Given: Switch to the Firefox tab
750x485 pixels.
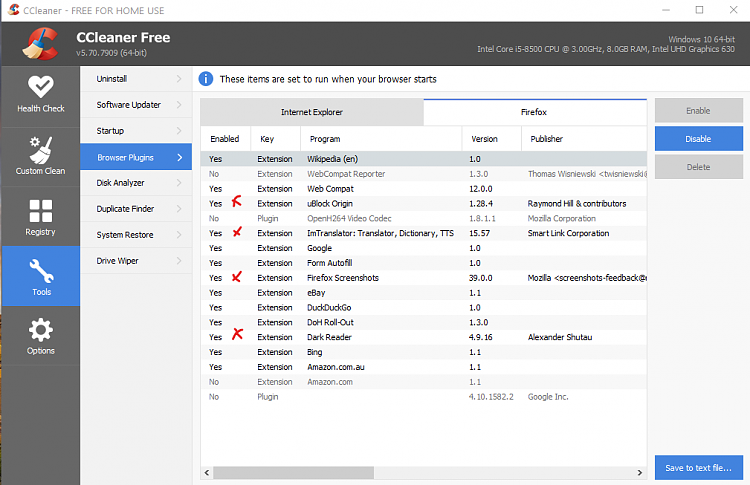Looking at the screenshot, I should (535, 112).
